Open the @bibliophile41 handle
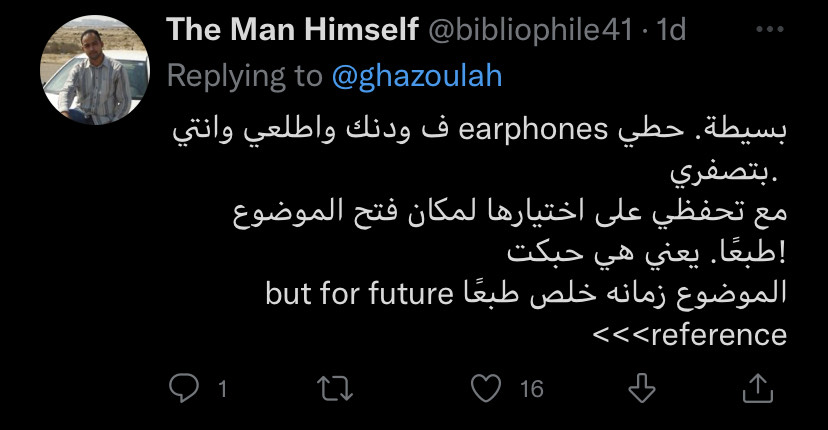 [x=530, y=30]
